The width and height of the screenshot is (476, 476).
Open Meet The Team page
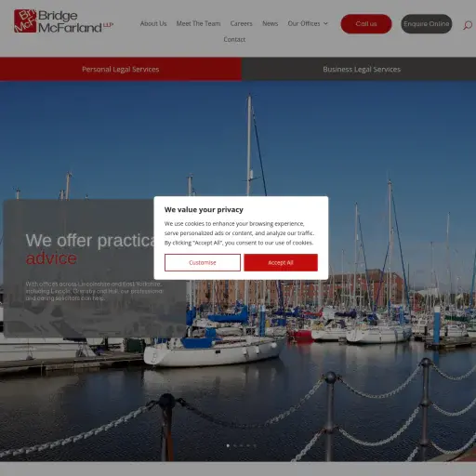pos(198,23)
